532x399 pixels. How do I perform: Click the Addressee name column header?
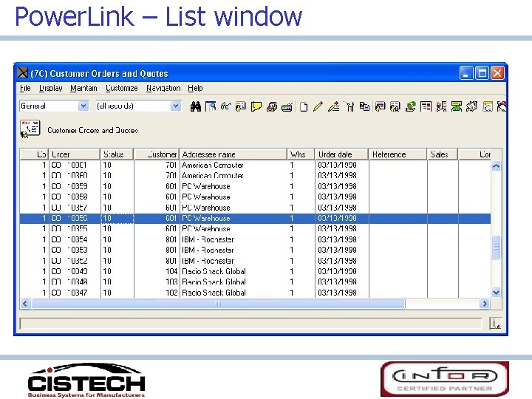pos(233,154)
